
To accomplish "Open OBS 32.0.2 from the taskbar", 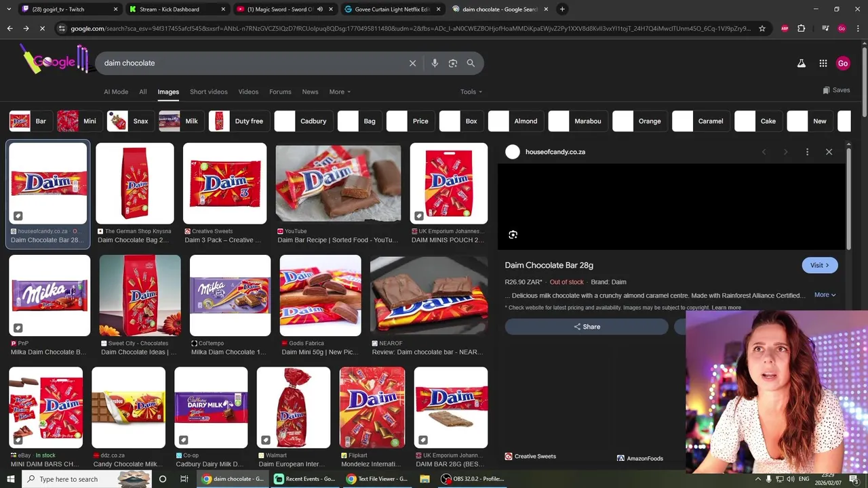I will [473, 479].
